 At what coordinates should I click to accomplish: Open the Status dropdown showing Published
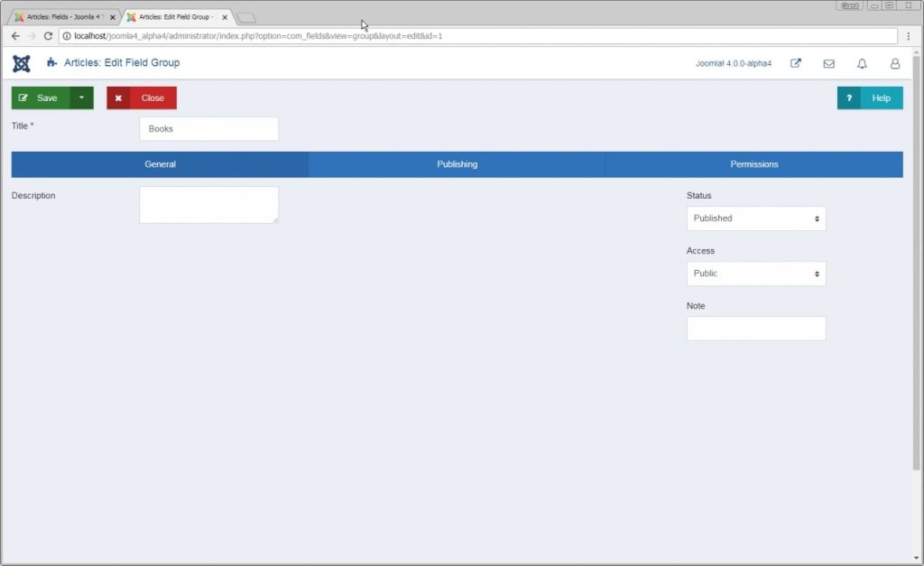pos(756,218)
